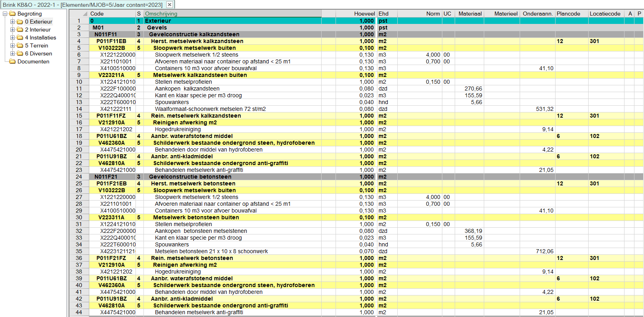
Task: Select the 5 Terrein tree item
Action: coord(37,45)
